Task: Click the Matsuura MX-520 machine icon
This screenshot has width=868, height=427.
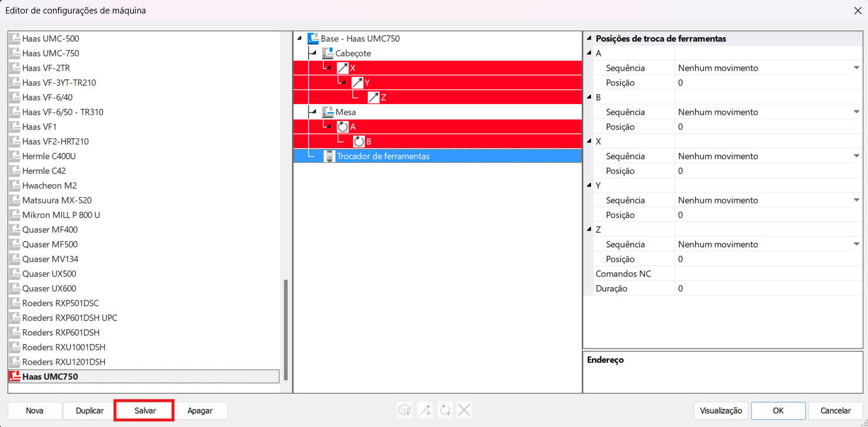Action: tap(15, 200)
